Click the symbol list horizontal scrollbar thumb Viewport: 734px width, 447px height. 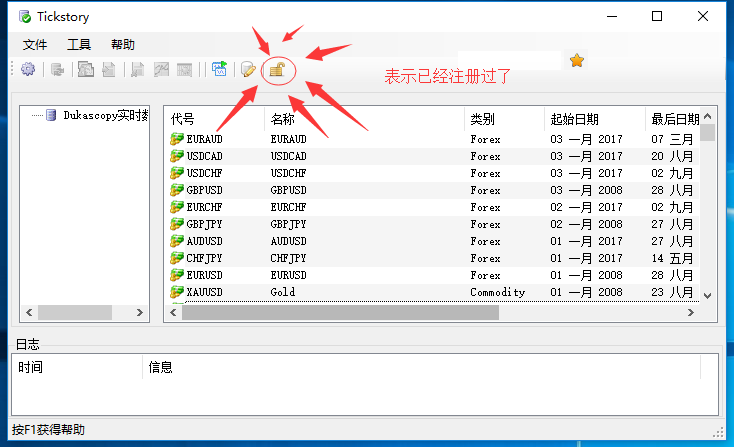point(340,312)
